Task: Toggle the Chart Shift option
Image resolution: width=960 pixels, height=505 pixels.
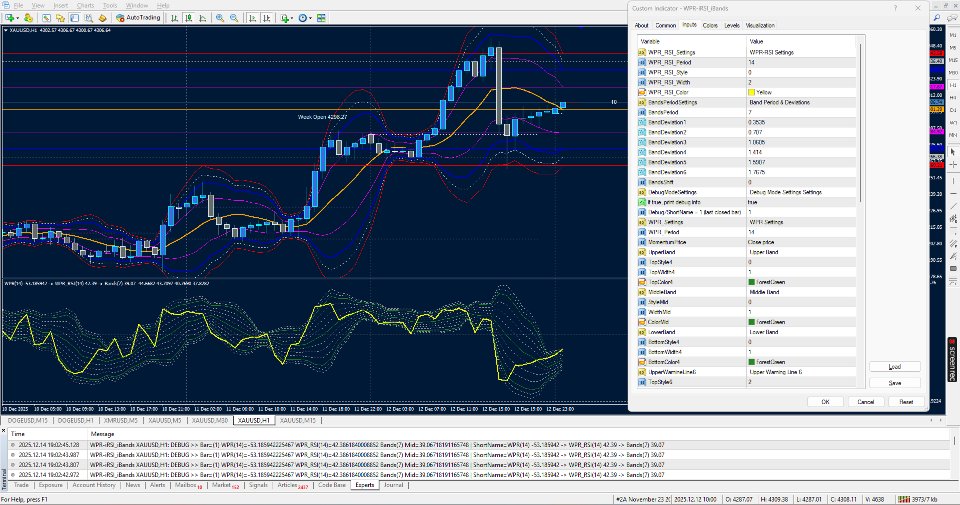Action: (x=267, y=18)
